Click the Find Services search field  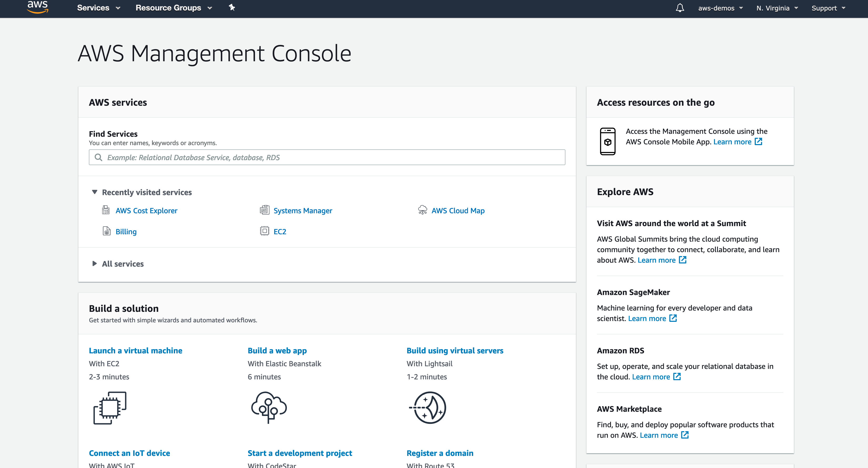tap(327, 157)
